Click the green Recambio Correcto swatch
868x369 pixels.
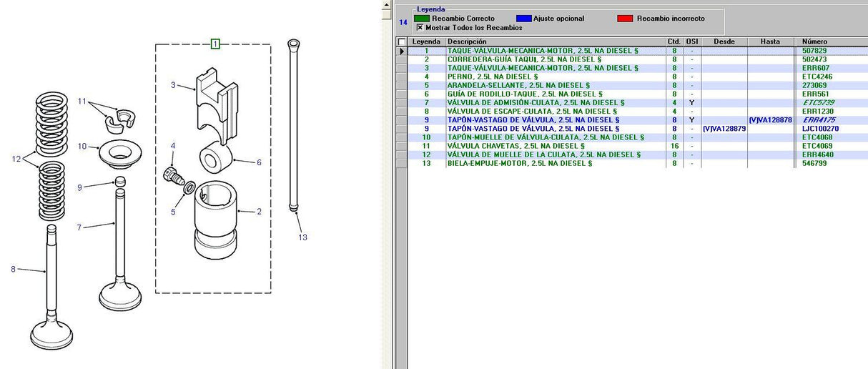(422, 19)
